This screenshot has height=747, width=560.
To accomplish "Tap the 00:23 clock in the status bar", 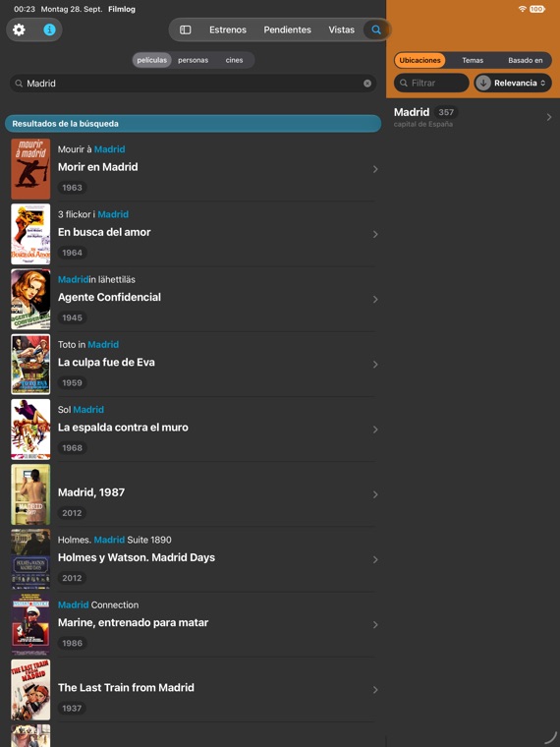I will 24,9.
